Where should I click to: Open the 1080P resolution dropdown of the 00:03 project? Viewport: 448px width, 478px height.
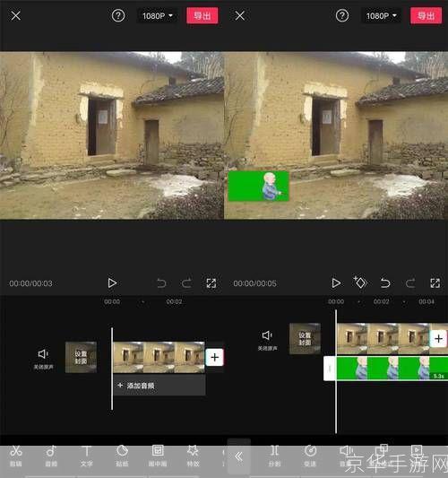tap(157, 16)
